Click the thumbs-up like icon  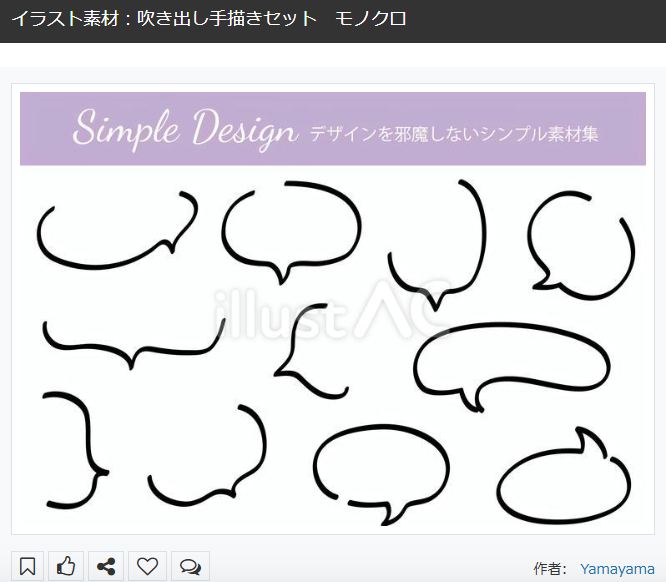(x=66, y=566)
